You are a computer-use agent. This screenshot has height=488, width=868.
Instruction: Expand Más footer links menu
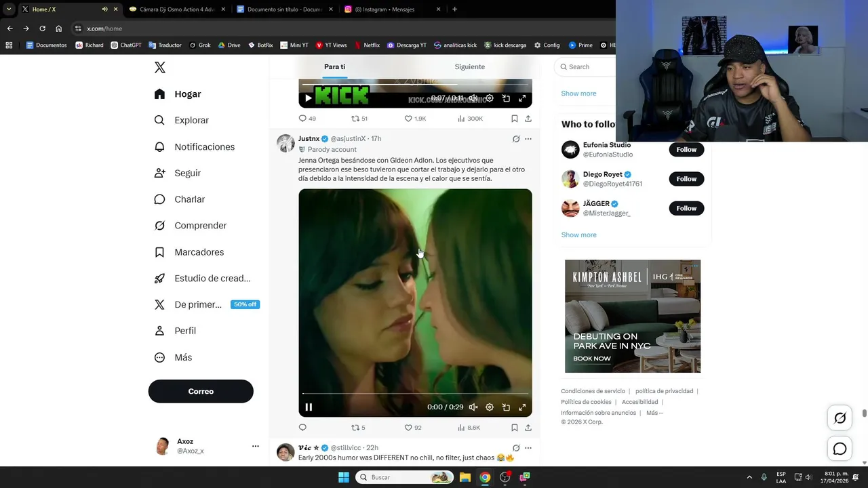click(x=654, y=413)
